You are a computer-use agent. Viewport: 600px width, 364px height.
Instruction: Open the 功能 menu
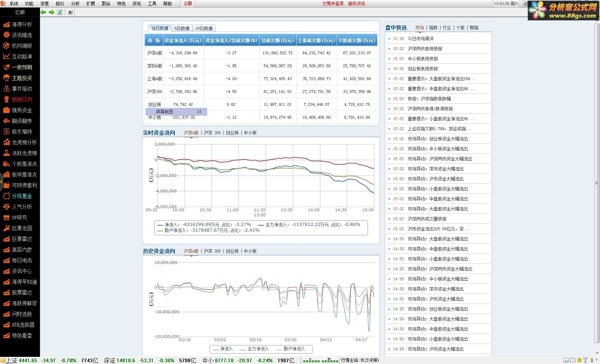tap(29, 4)
